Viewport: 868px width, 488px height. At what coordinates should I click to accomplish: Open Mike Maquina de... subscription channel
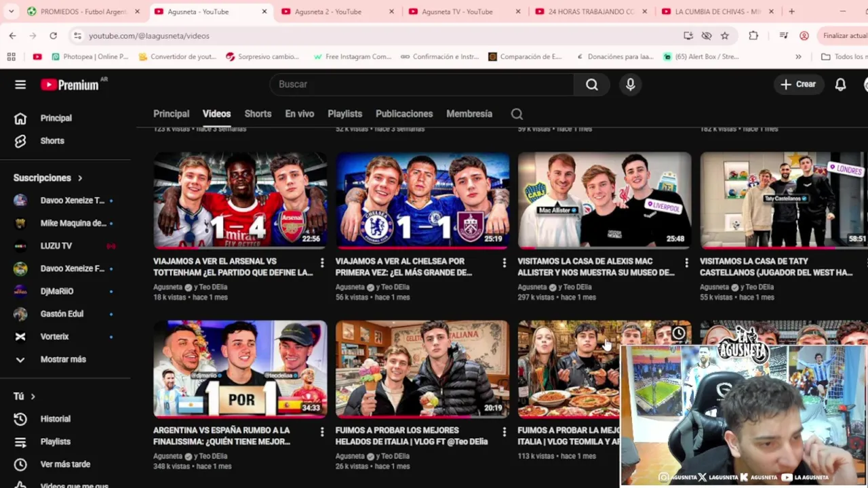point(65,223)
